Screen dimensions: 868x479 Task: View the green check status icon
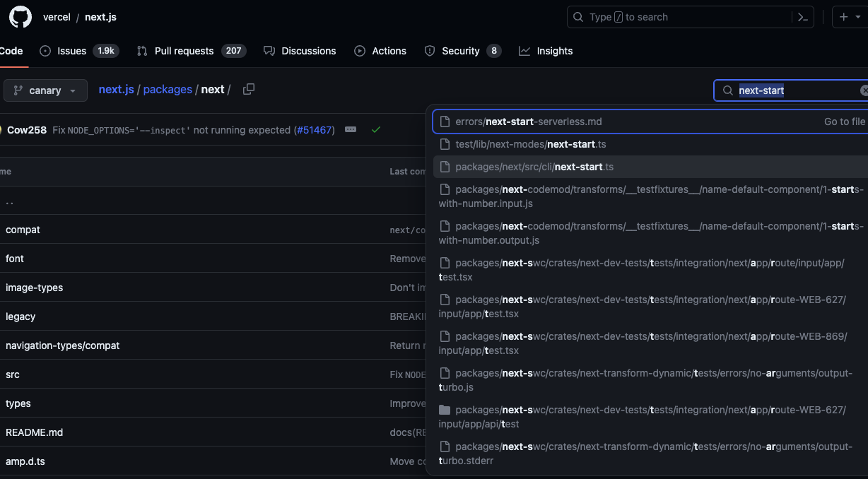(x=376, y=130)
